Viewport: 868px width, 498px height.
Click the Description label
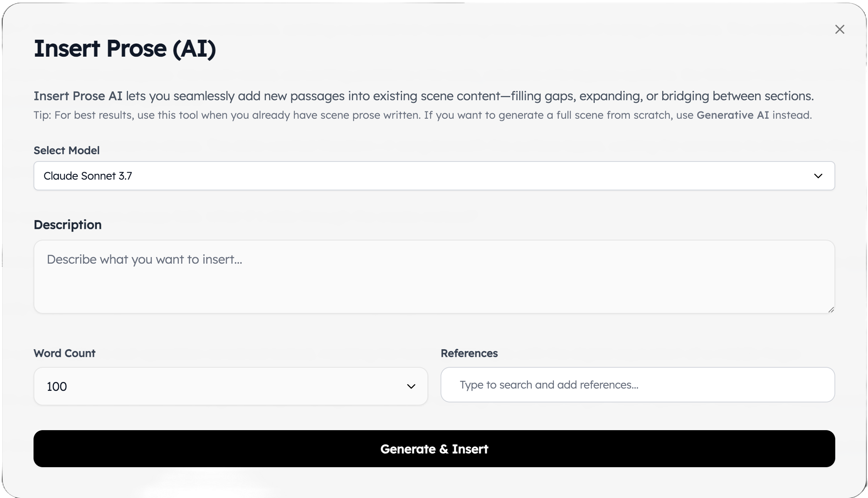tap(67, 225)
